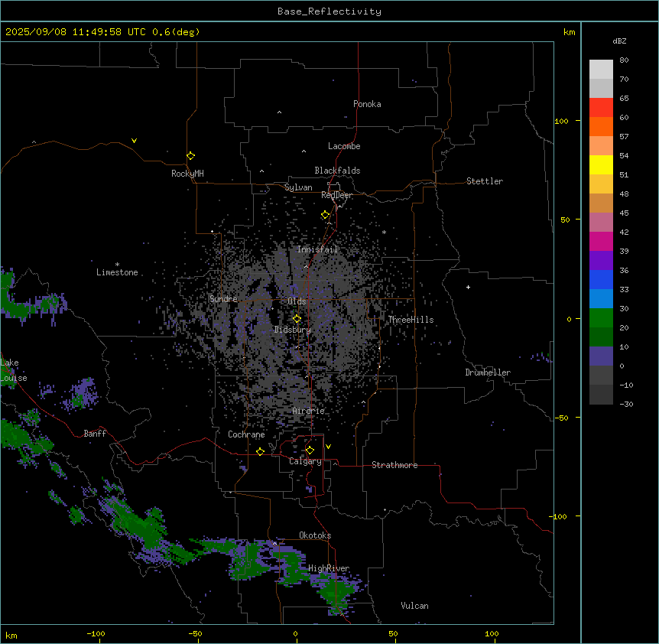Click the -50 tick label on right axis

coord(561,418)
